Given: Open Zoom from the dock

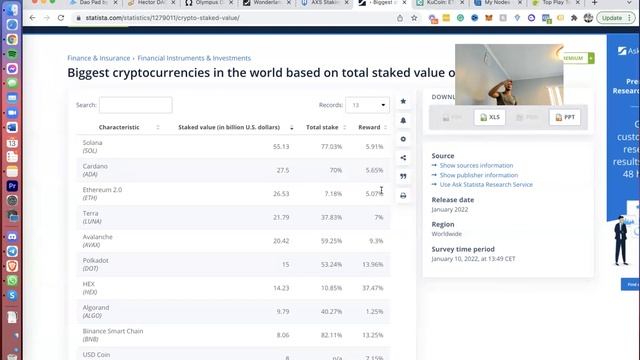Looking at the screenshot, I should (x=12, y=113).
